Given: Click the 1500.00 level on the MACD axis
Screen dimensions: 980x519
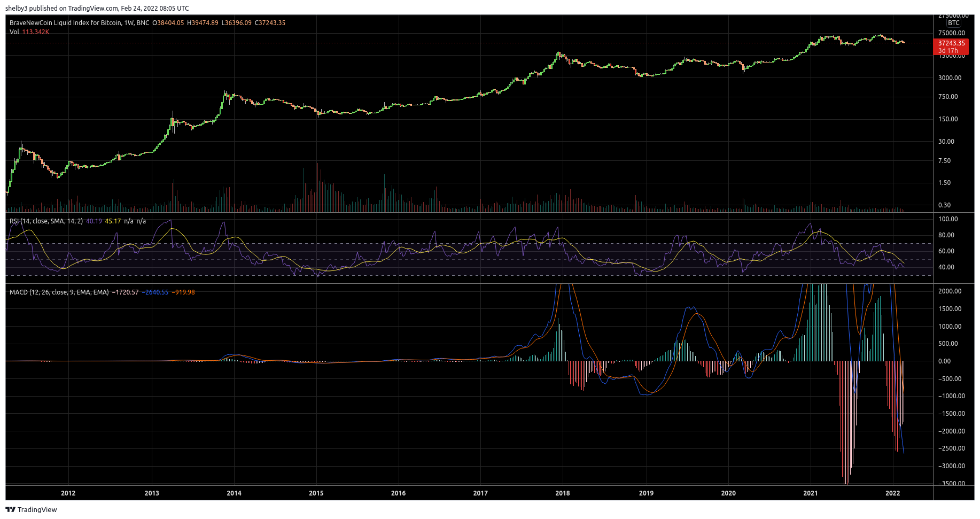Looking at the screenshot, I should (x=950, y=309).
